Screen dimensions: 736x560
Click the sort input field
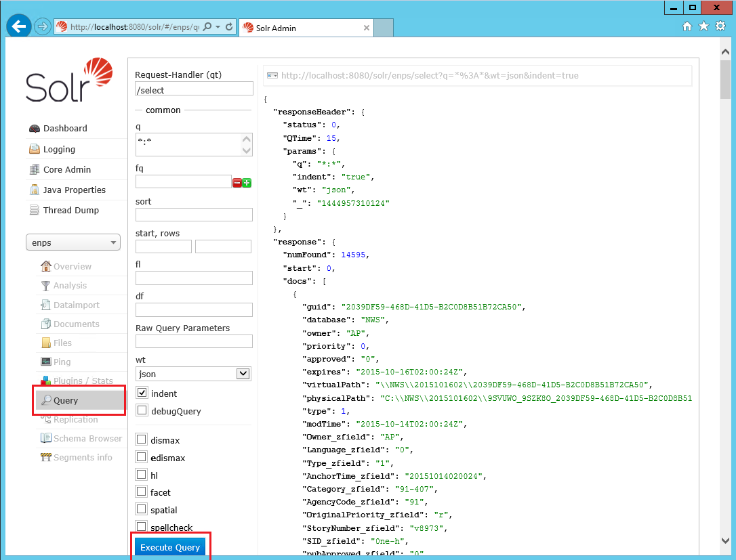[194, 215]
